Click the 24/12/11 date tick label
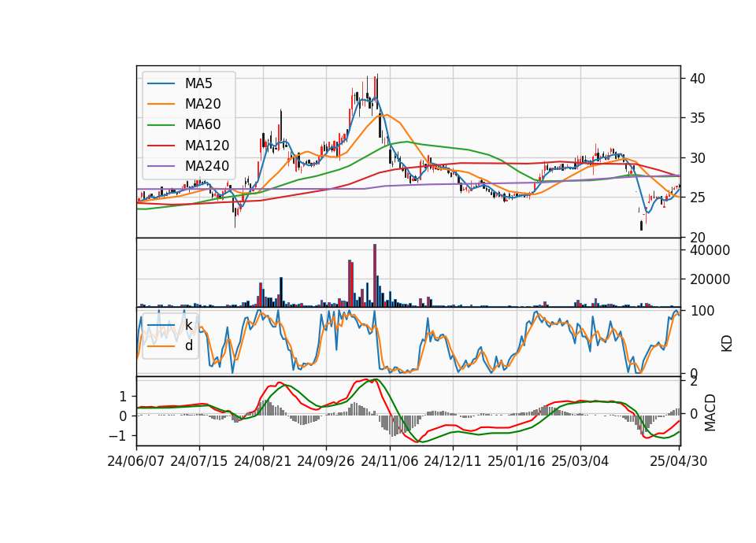 (453, 462)
